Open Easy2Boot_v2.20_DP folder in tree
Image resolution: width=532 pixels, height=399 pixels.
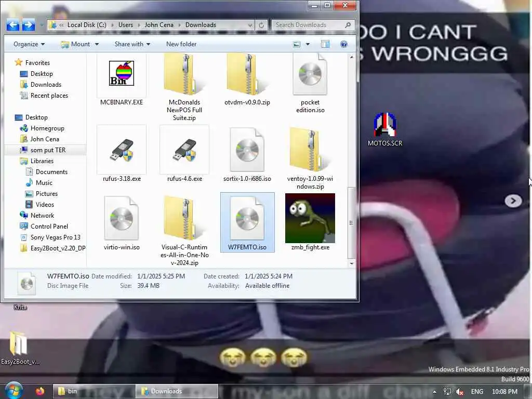pyautogui.click(x=58, y=248)
